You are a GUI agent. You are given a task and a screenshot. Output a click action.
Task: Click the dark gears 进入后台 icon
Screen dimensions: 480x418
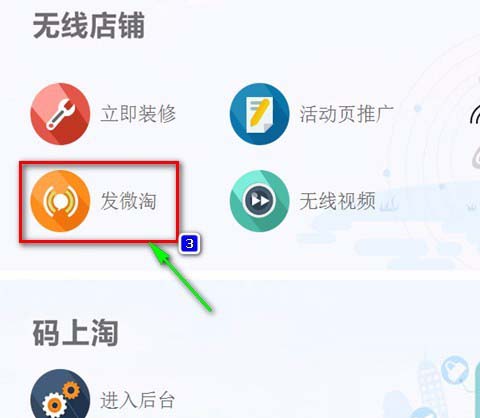[60, 395]
